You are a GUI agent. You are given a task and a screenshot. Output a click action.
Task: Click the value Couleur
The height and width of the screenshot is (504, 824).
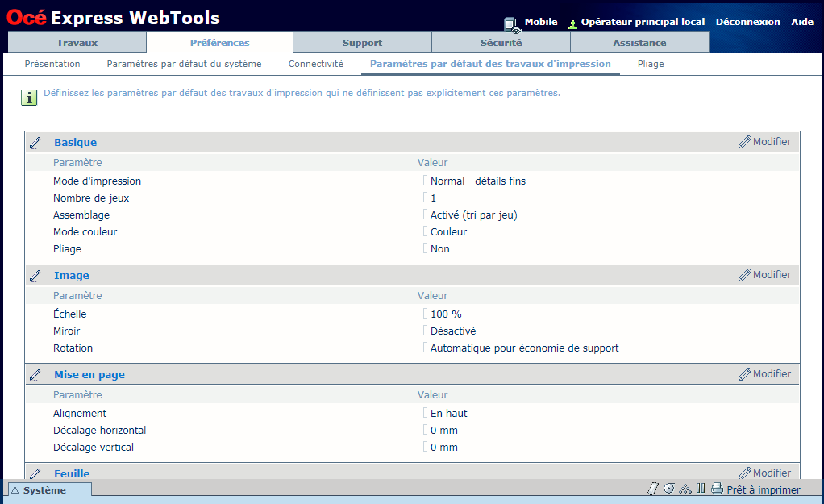448,231
